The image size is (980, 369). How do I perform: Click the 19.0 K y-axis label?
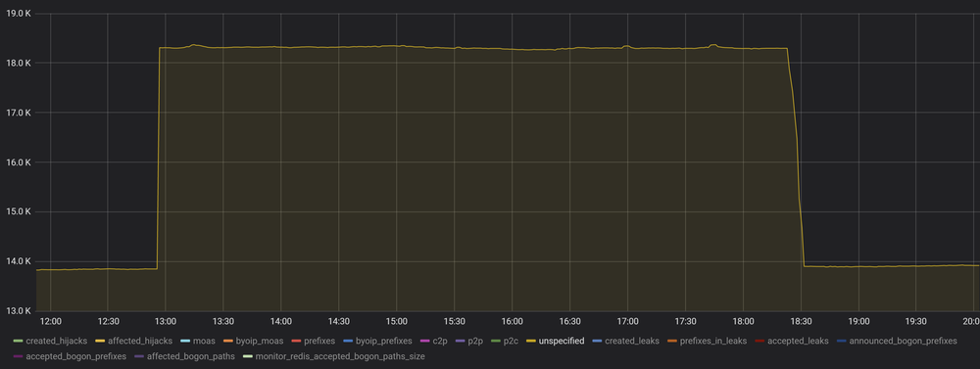point(18,13)
